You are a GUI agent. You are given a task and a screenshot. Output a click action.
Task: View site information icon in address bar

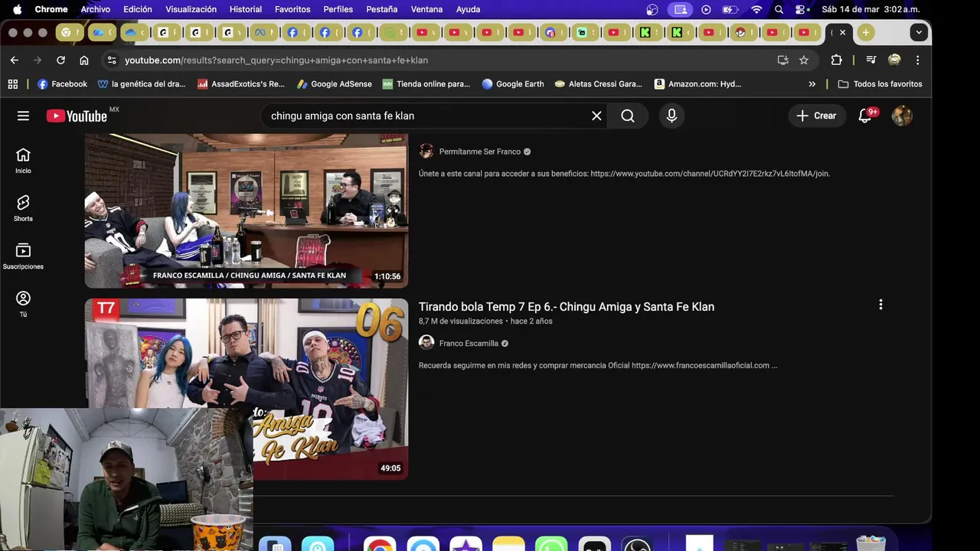111,60
